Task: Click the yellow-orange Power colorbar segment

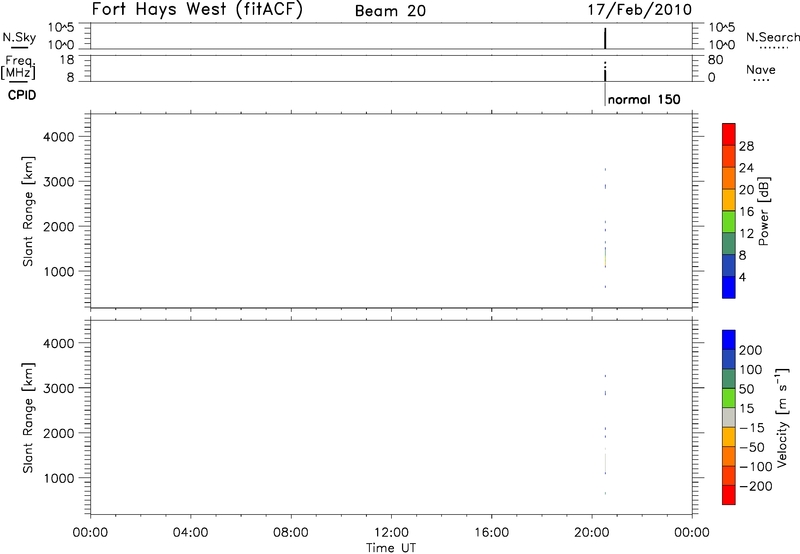Action: pos(729,199)
